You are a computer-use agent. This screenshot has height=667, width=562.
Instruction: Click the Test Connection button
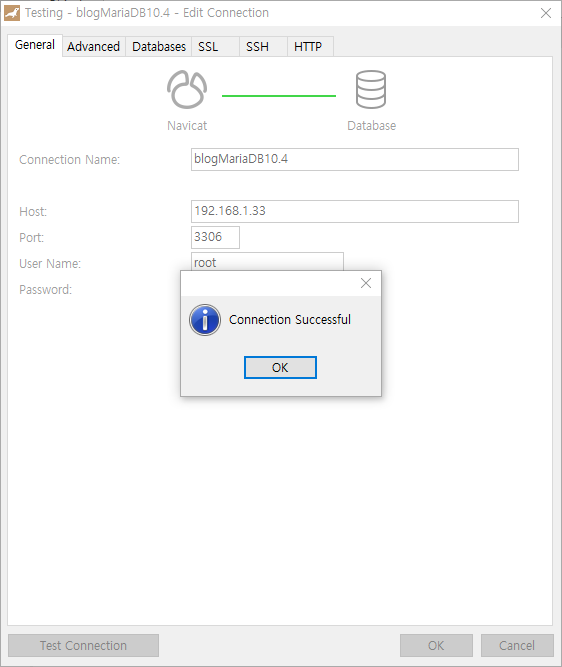[x=83, y=646]
